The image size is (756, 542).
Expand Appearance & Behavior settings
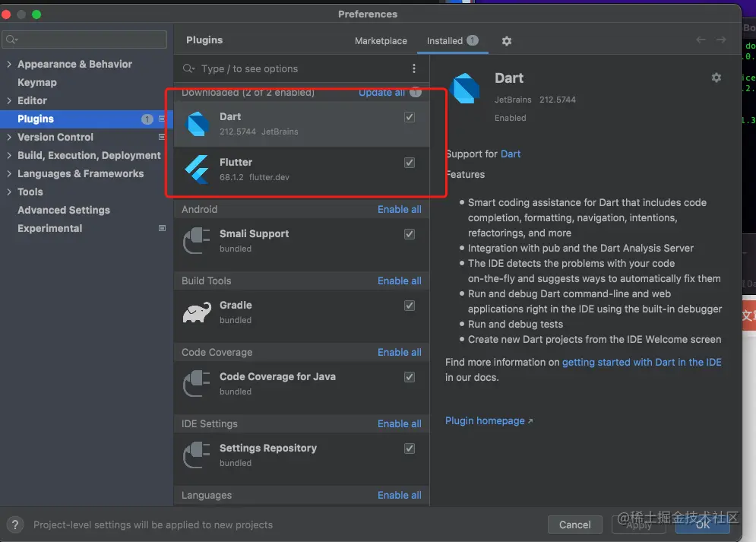pyautogui.click(x=9, y=64)
